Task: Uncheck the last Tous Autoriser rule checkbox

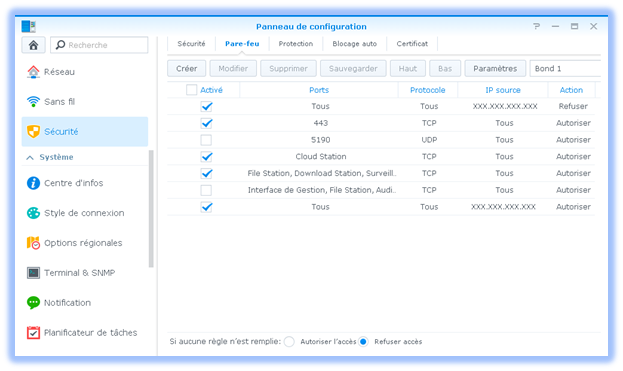Action: (x=206, y=207)
